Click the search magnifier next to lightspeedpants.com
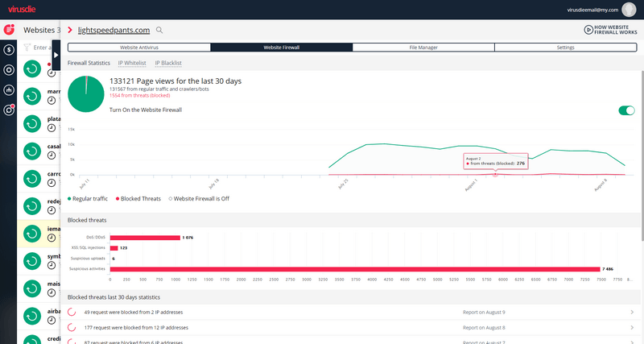 pyautogui.click(x=159, y=30)
